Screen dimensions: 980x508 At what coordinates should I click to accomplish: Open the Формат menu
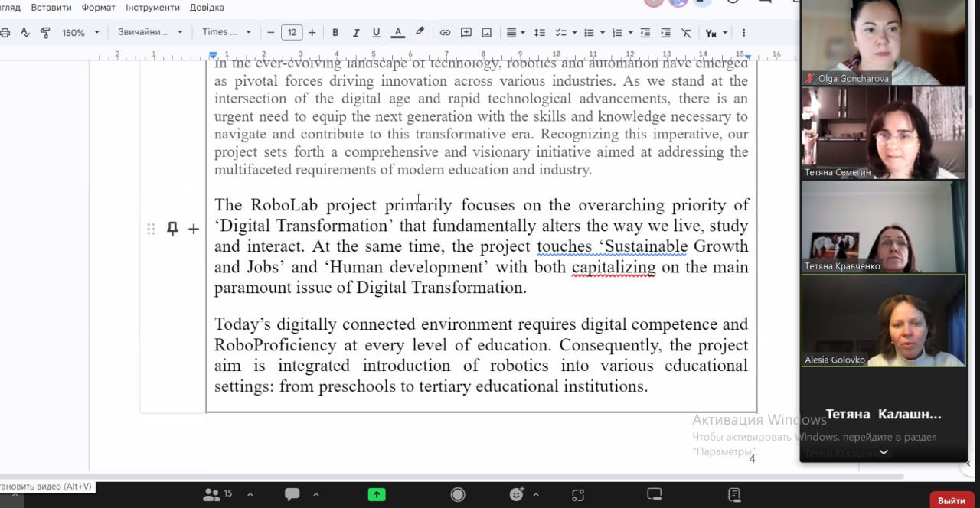[98, 8]
